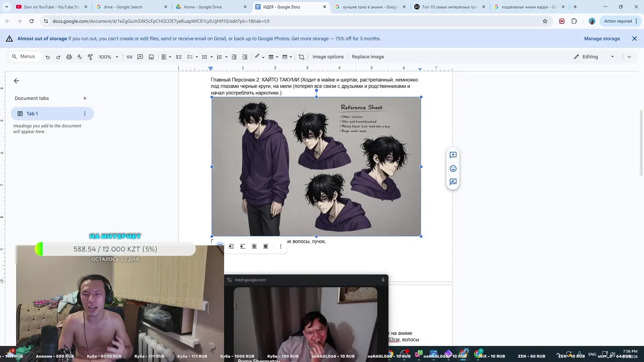644x362 pixels.
Task: Run spelling and grammar check icon
Action: (x=79, y=57)
